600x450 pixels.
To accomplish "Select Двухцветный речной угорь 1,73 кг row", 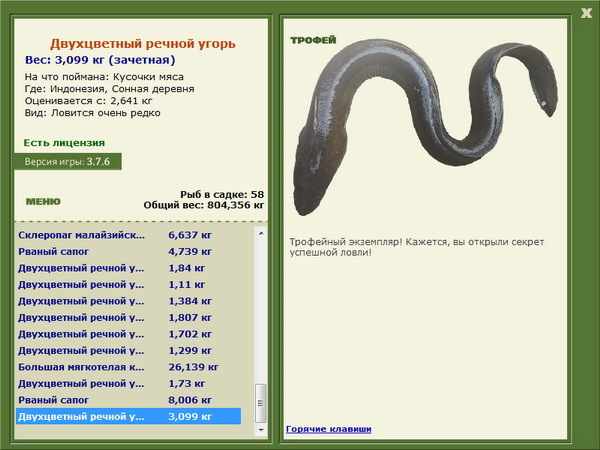I will (129, 383).
